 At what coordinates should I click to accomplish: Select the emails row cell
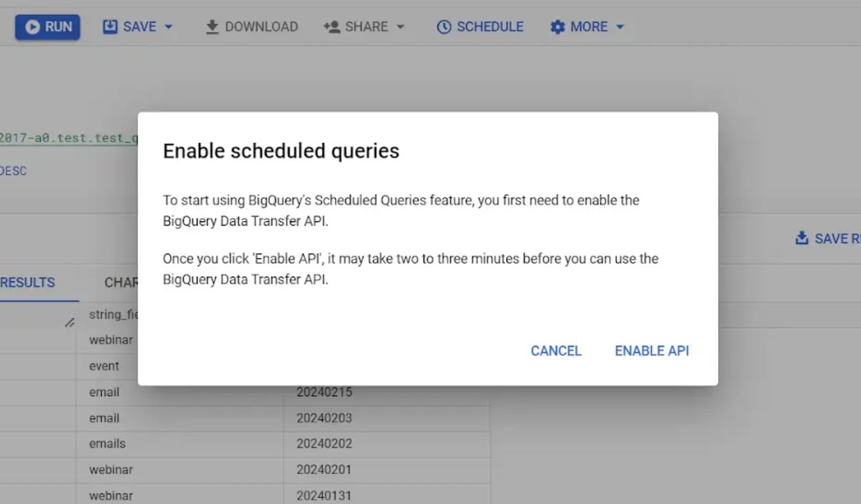click(x=180, y=444)
